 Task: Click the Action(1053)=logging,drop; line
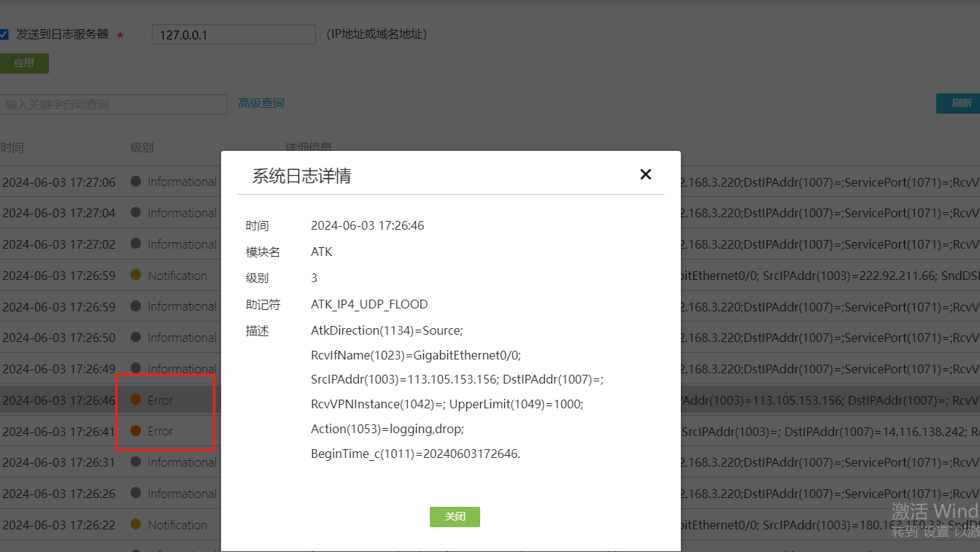(x=387, y=429)
